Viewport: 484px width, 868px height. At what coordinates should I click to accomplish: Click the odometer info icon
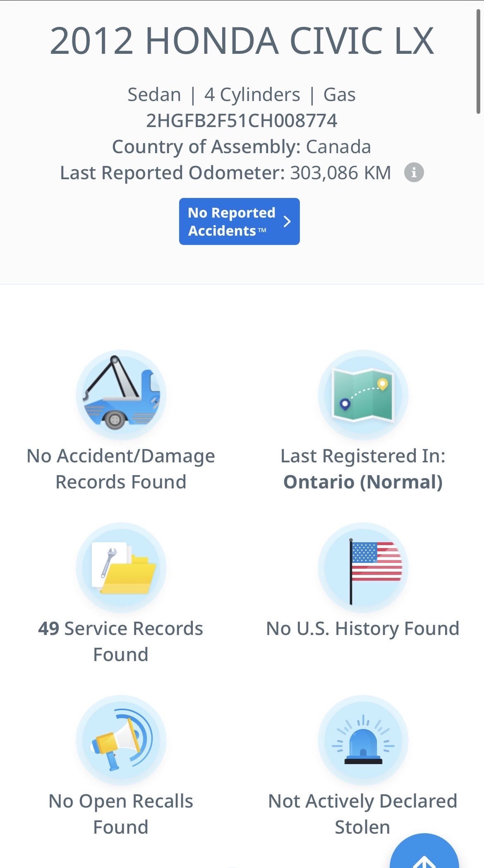(414, 172)
